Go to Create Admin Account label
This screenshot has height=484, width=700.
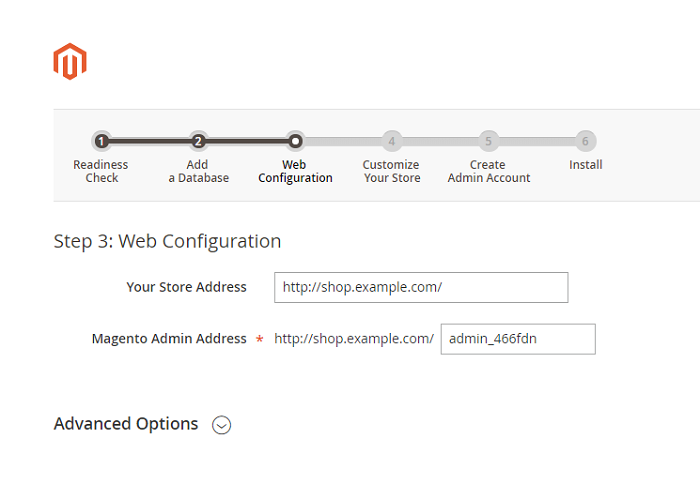click(x=489, y=171)
